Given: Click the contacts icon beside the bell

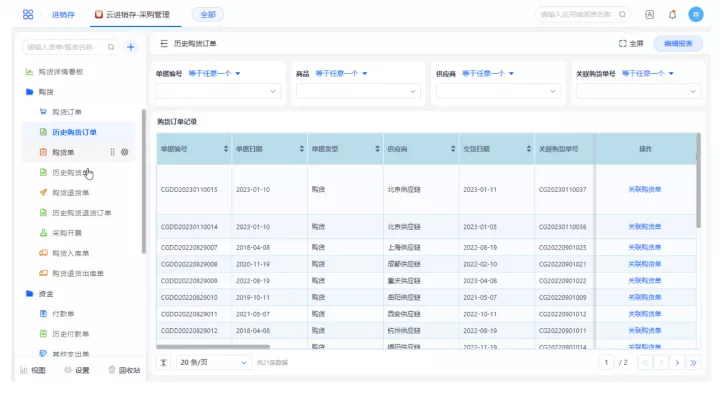Looking at the screenshot, I should coord(649,15).
